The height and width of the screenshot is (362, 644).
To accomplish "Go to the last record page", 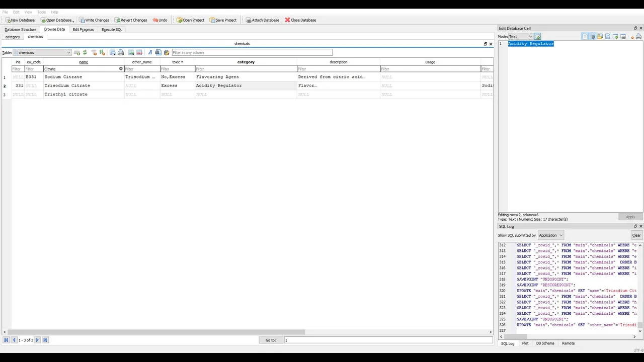I will [x=45, y=340].
